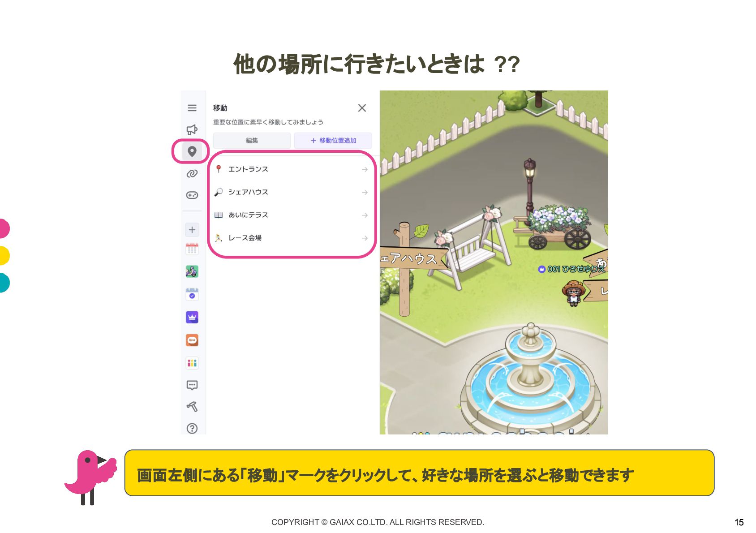Image resolution: width=756 pixels, height=533 pixels.
Task: Open the chat speech bubble icon
Action: point(192,385)
